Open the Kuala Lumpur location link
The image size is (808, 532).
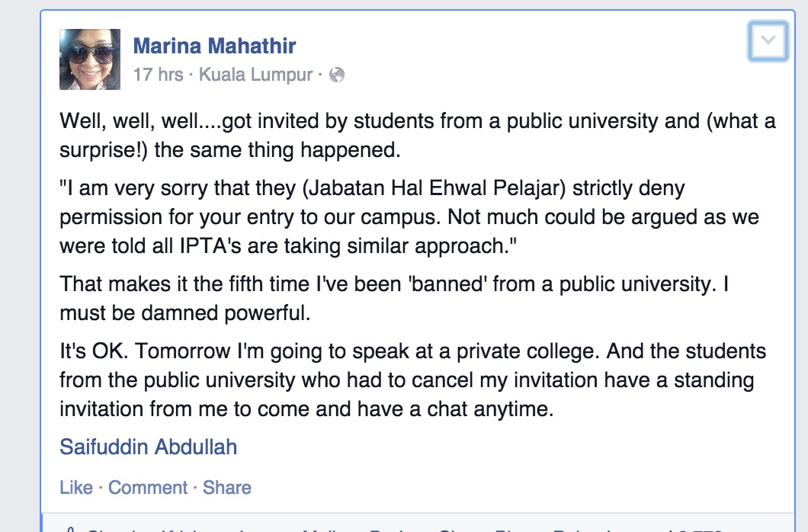(255, 75)
